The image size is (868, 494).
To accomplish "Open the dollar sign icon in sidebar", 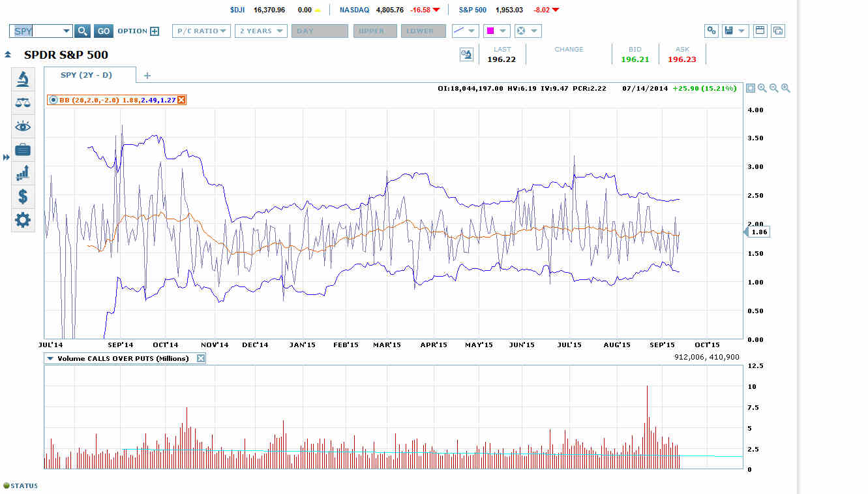I will point(23,196).
